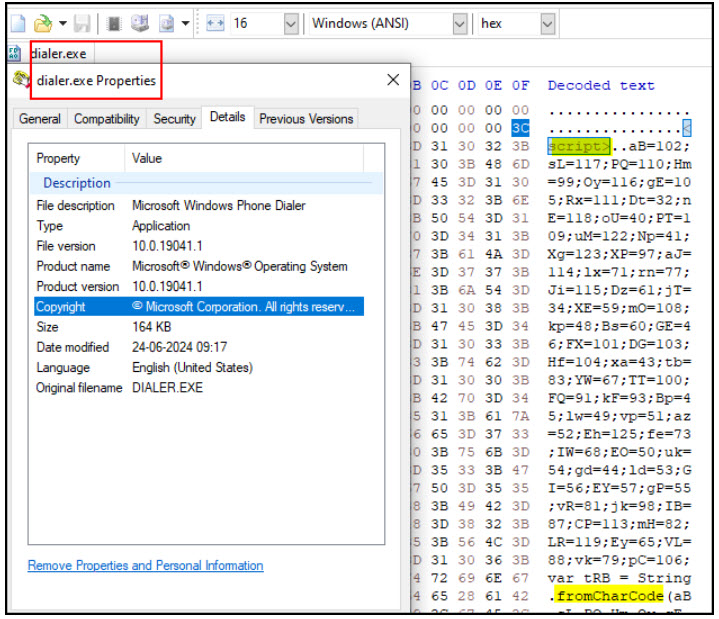Open the bytes per row dropdown showing 16
Image resolution: width=719 pixels, height=619 pixels.
tap(291, 23)
